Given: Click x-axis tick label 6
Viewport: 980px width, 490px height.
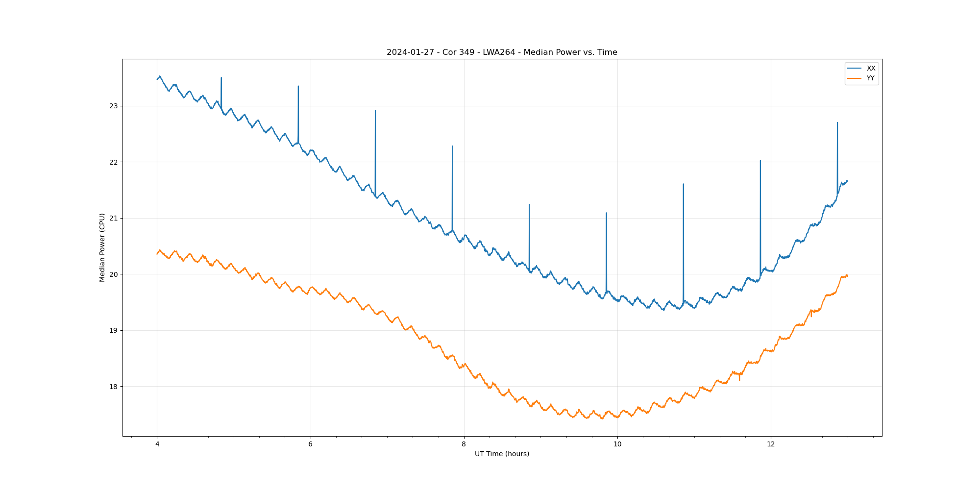Looking at the screenshot, I should [x=311, y=444].
